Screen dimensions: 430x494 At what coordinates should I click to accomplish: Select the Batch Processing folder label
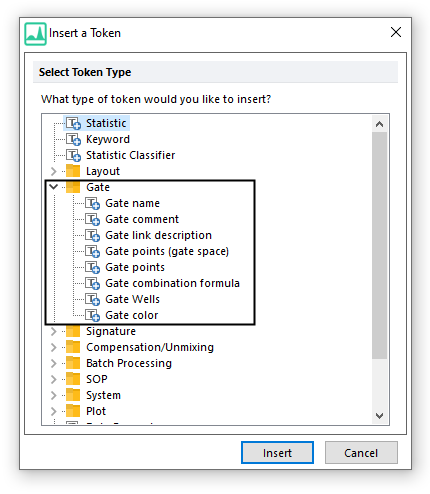[129, 363]
